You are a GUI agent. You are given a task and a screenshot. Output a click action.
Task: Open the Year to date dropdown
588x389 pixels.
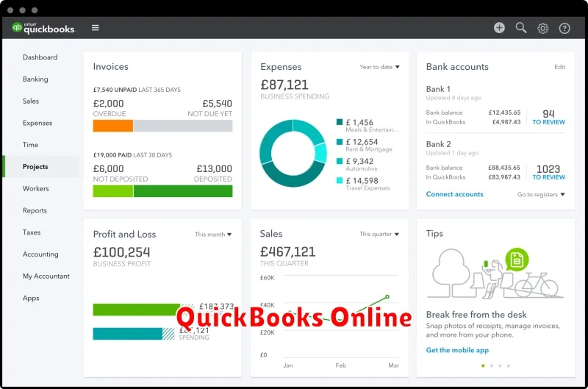coord(379,67)
